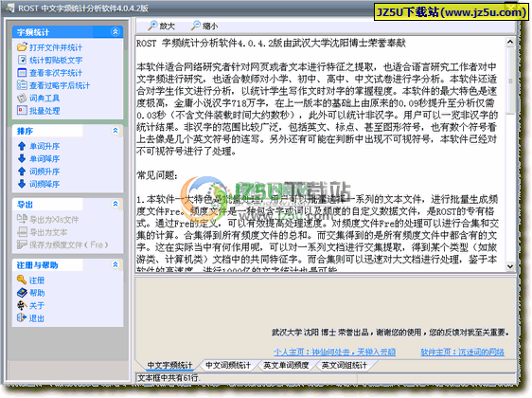Viewport: 532px width, 398px height.
Task: Click the 词频降序 link text
Action: [44, 184]
